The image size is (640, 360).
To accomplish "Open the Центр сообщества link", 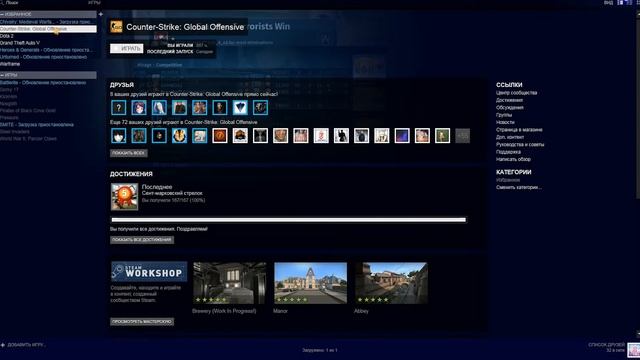I will pyautogui.click(x=516, y=93).
